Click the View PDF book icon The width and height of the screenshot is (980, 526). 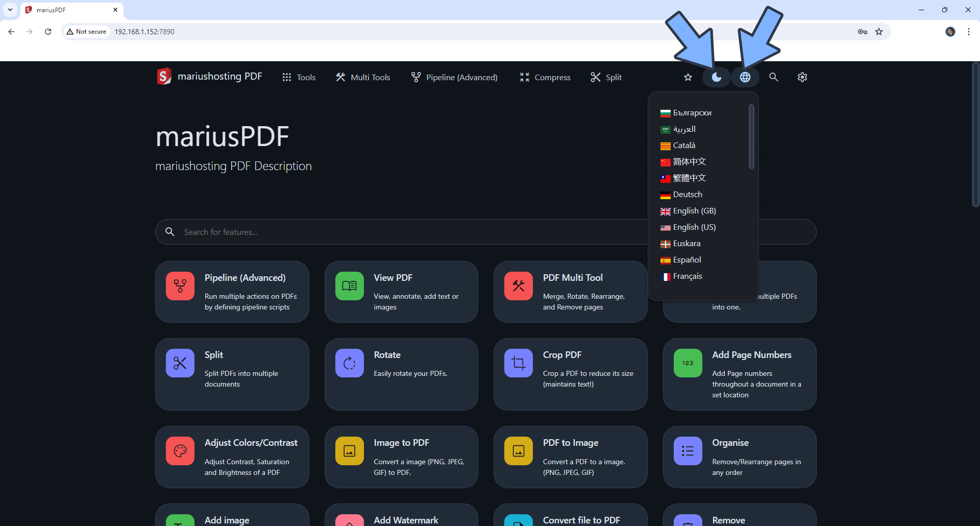point(350,286)
